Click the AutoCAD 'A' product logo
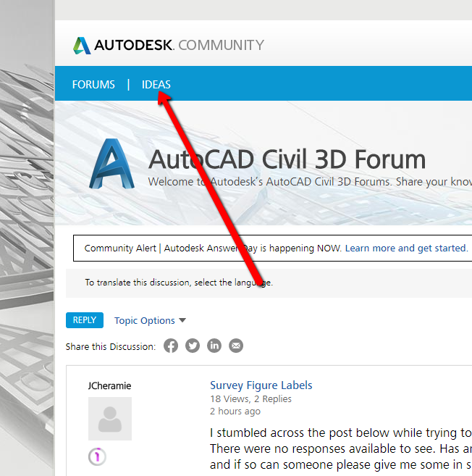This screenshot has height=476, width=472. [x=111, y=164]
